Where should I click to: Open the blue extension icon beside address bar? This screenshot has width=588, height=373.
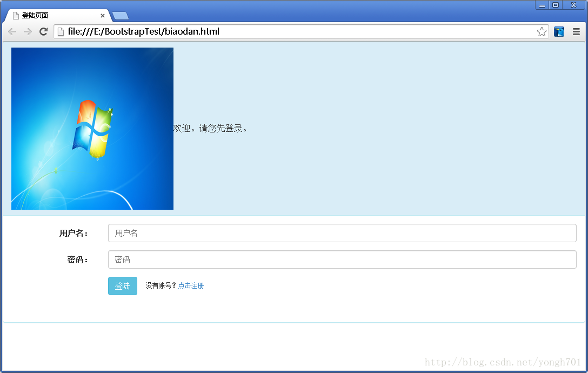click(x=559, y=32)
